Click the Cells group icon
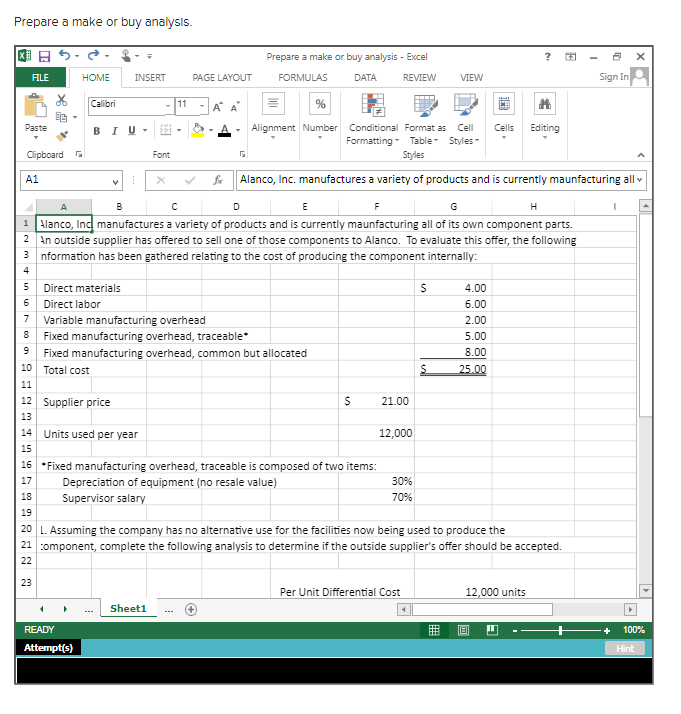 point(504,103)
